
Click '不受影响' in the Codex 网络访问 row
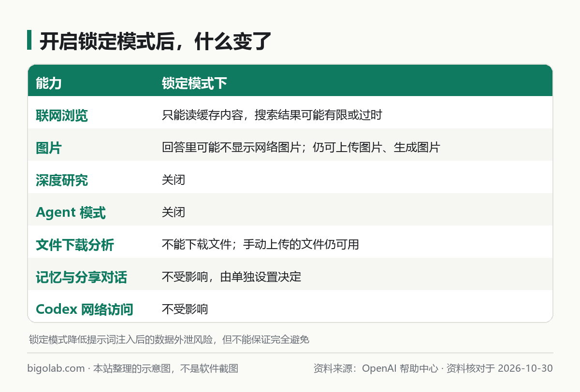[185, 309]
